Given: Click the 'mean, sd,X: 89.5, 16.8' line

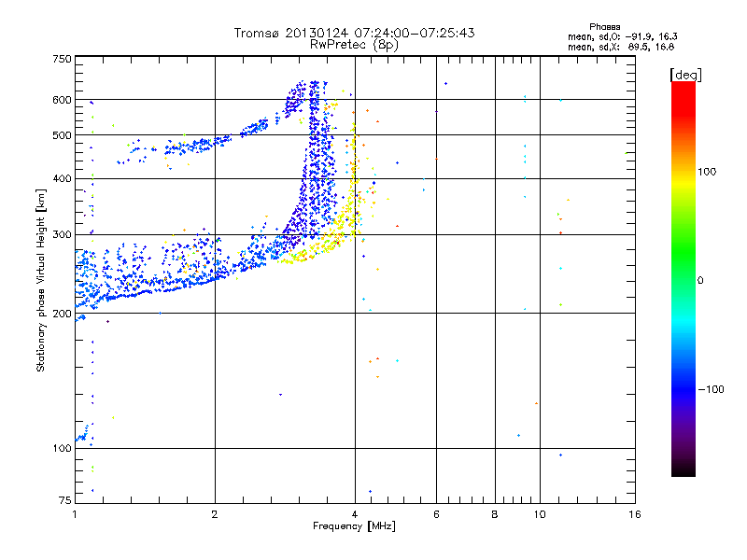Looking at the screenshot, I should coord(621,47).
